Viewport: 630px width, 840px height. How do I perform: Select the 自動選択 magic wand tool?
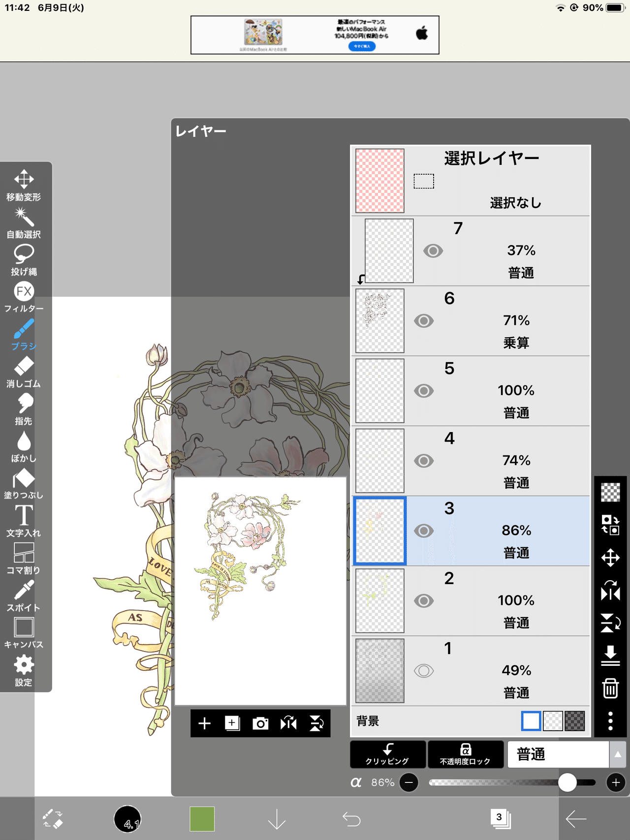click(24, 222)
